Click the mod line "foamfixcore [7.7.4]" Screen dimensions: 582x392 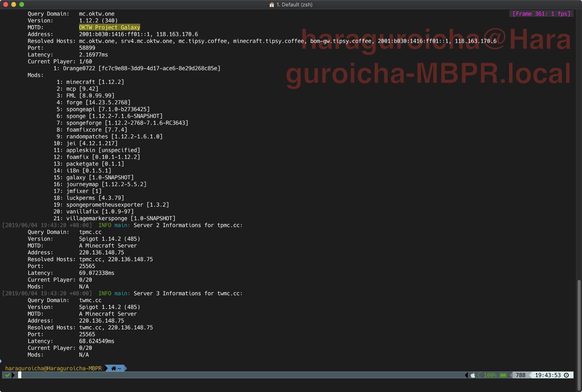(x=97, y=130)
